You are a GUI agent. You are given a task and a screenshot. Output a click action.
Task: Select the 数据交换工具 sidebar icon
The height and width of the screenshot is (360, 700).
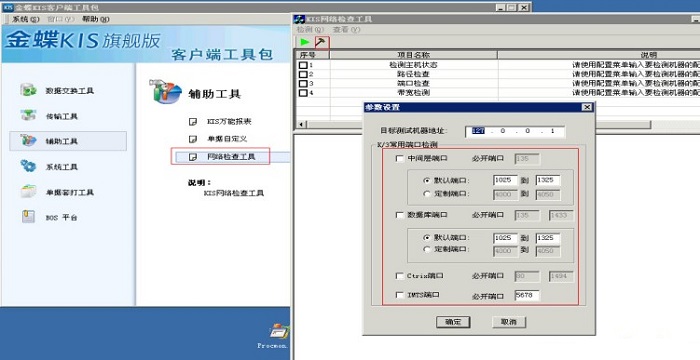point(29,90)
